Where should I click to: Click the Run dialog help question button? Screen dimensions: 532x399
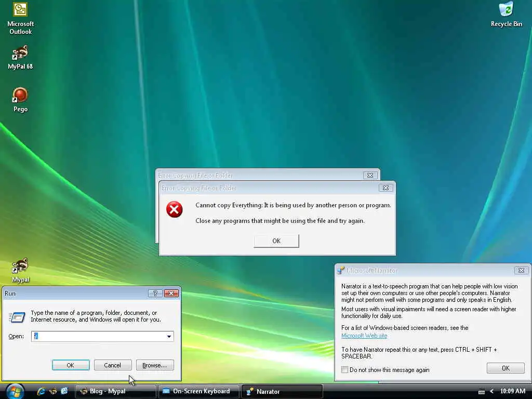tap(155, 293)
